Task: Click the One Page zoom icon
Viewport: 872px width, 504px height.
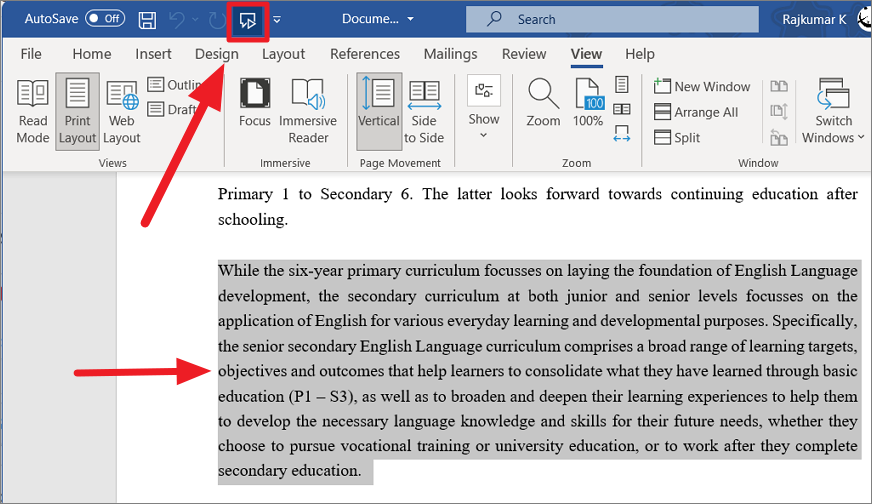Action: 622,85
